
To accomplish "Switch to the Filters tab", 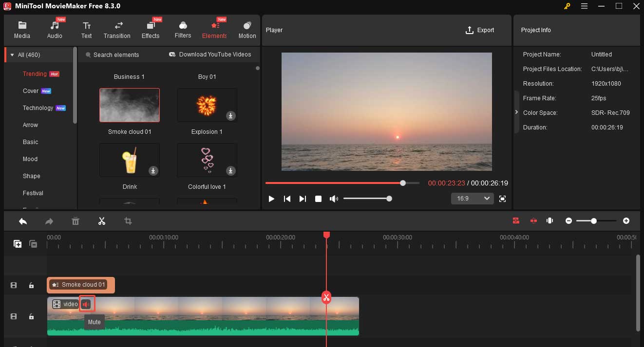I will coord(183,30).
